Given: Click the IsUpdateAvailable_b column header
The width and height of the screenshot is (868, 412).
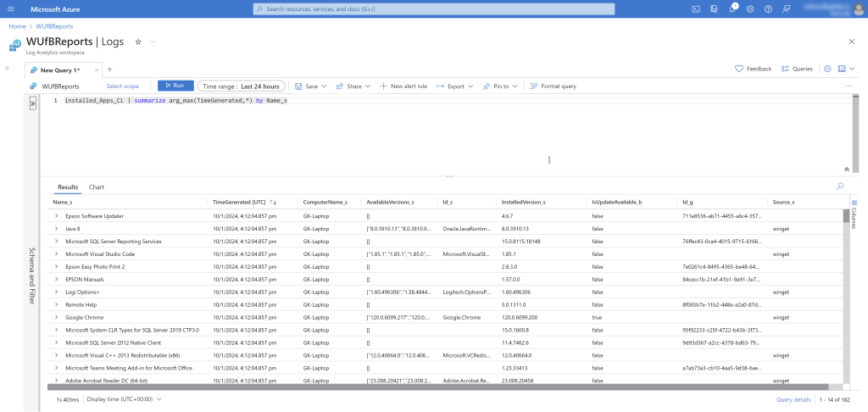Looking at the screenshot, I should [x=617, y=202].
